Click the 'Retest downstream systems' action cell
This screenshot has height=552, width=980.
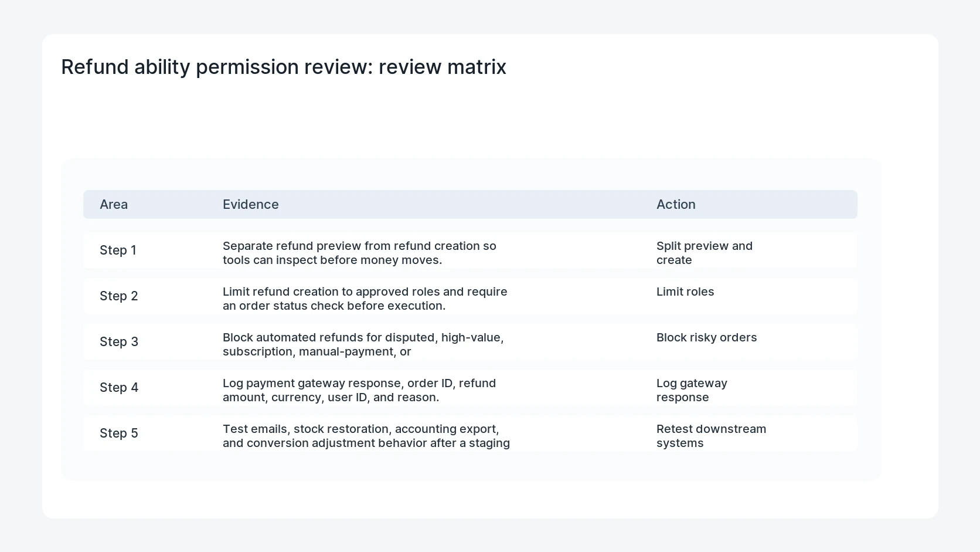point(712,436)
